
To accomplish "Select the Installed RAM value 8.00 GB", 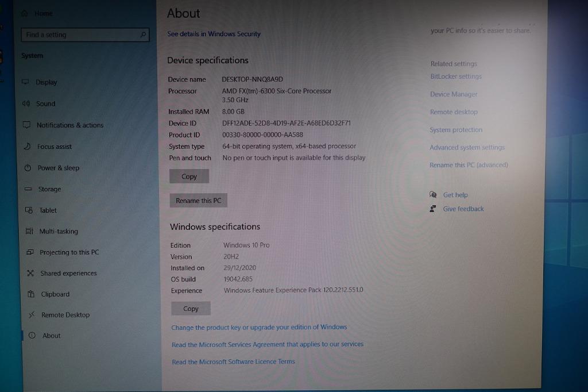I will [233, 112].
